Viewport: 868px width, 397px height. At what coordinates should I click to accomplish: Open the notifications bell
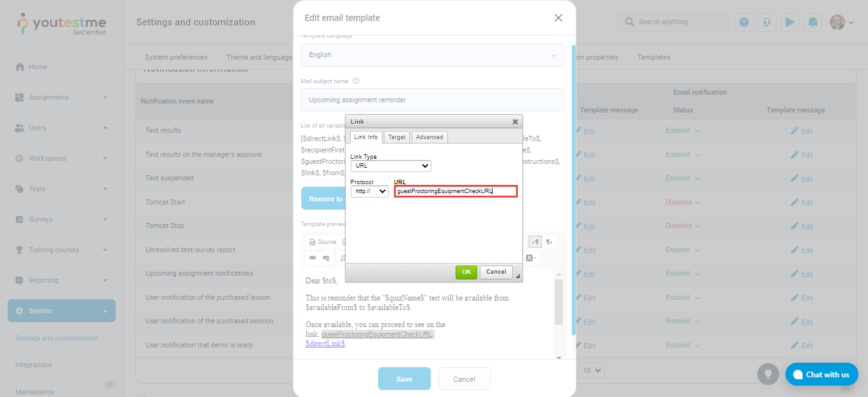pos(813,22)
